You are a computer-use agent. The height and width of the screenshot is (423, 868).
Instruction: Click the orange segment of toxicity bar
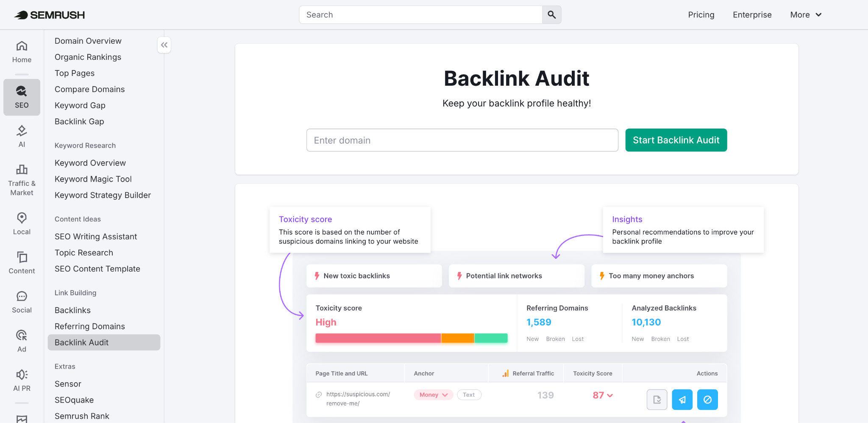[458, 338]
